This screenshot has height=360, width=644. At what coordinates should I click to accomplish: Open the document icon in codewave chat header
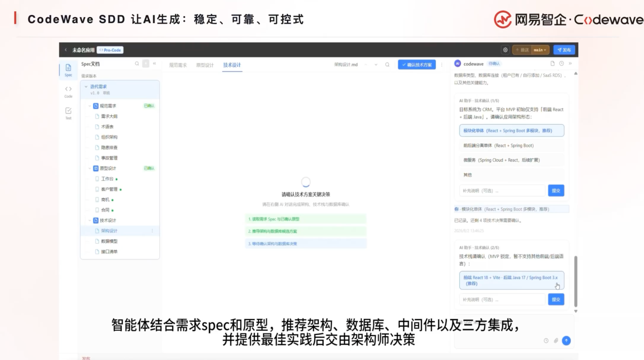tap(553, 64)
